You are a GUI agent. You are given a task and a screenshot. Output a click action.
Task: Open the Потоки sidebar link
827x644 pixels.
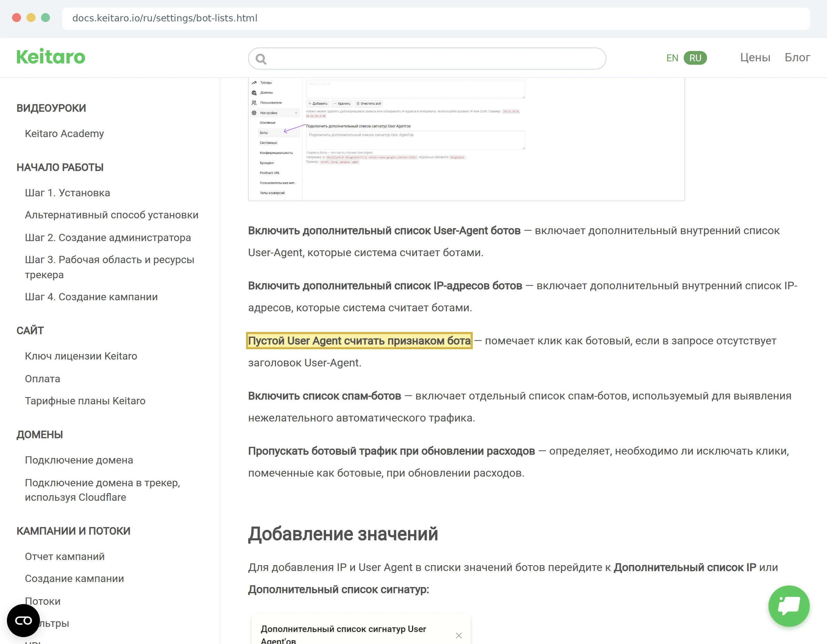click(43, 601)
